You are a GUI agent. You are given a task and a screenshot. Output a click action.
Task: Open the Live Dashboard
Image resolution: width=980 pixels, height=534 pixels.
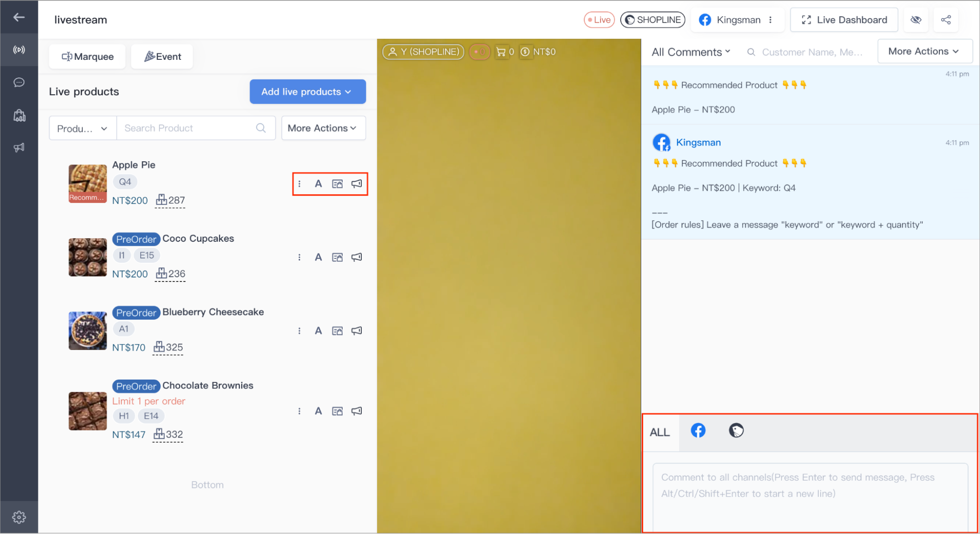[844, 20]
